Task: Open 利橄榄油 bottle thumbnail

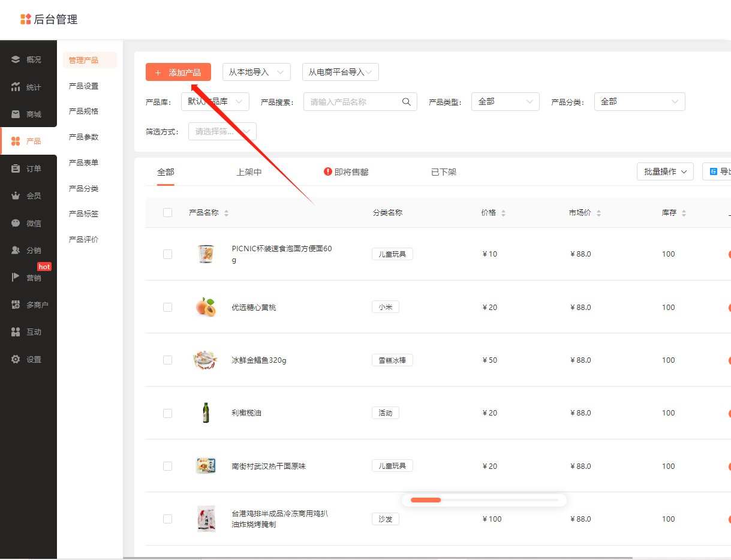Action: click(x=206, y=413)
